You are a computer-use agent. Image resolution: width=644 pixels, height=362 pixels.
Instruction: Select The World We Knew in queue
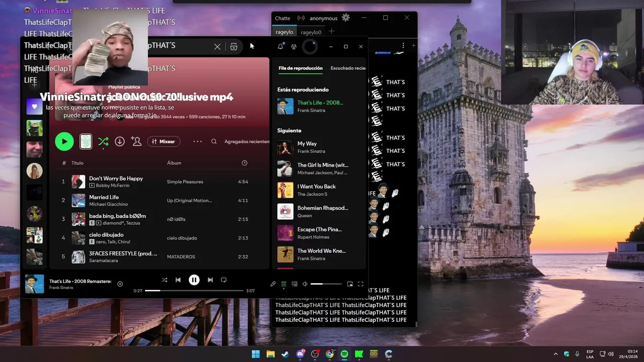pos(320,254)
